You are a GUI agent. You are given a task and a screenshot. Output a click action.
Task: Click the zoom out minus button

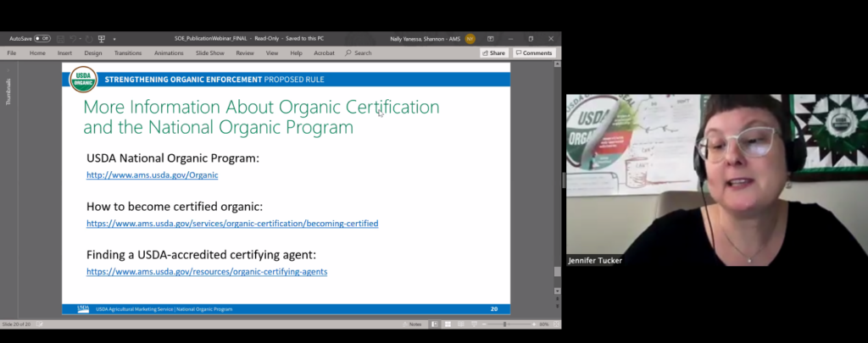(484, 324)
